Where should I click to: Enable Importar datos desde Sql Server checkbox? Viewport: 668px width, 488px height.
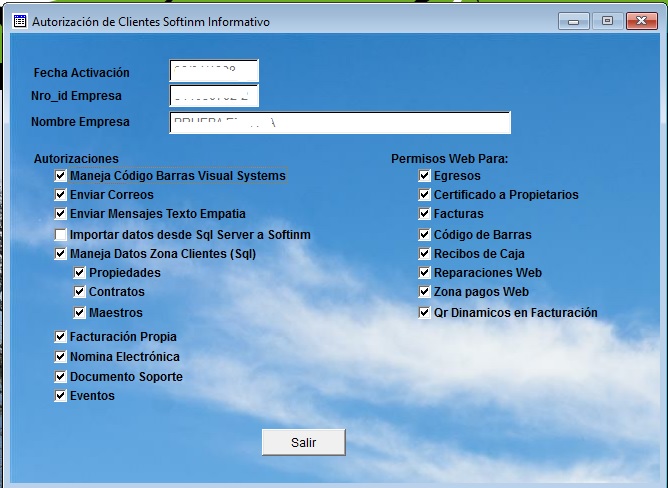[x=60, y=234]
